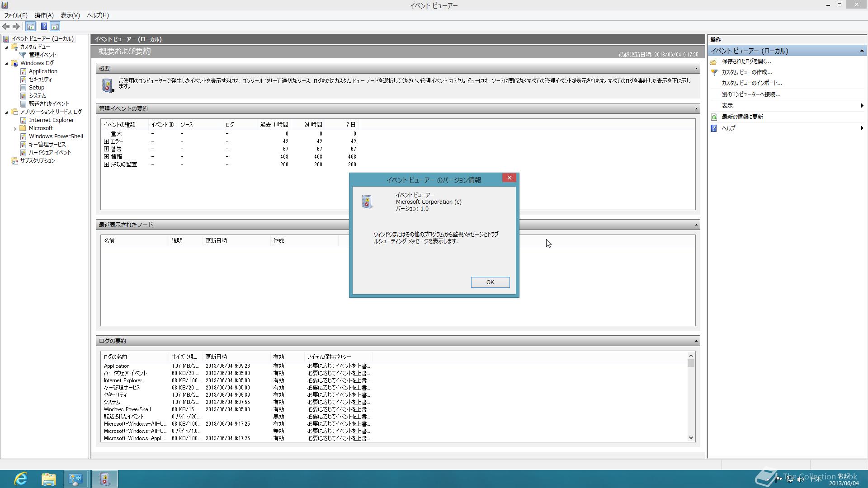Click the サブスクリプション icon in tree
This screenshot has width=868, height=488.
[14, 161]
